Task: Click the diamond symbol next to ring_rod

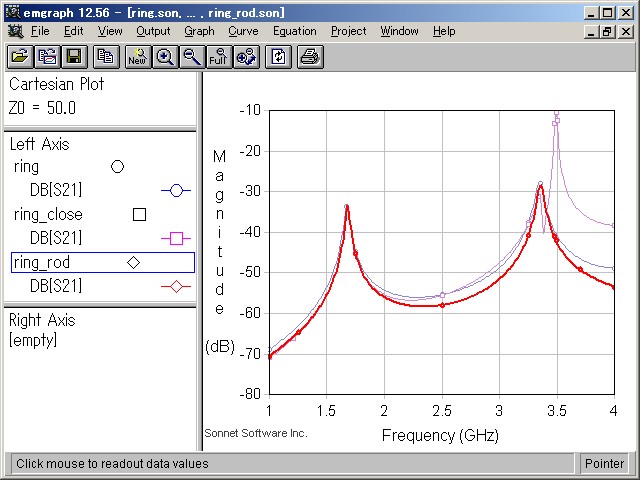Action: point(133,262)
